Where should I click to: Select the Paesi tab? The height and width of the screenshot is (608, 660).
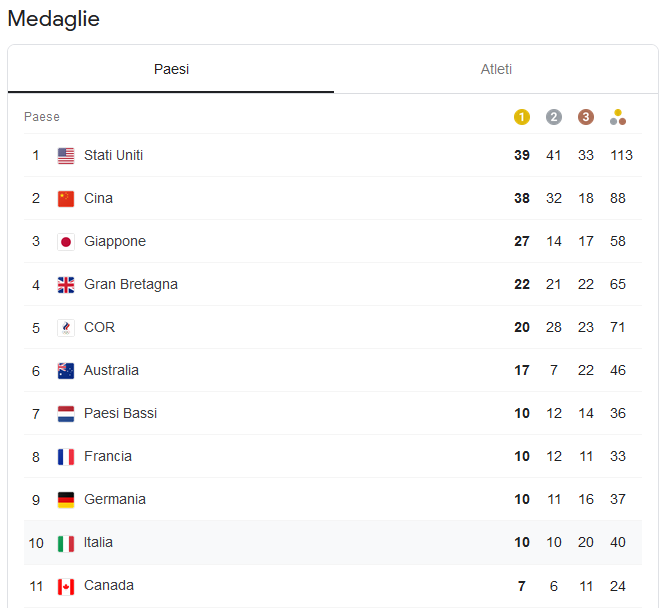[171, 69]
